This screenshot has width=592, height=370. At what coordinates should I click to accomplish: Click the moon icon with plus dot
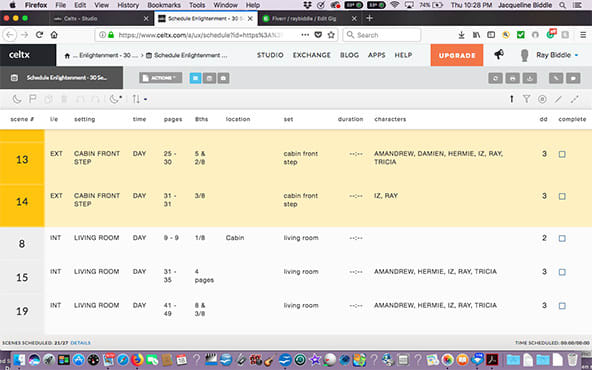115,99
